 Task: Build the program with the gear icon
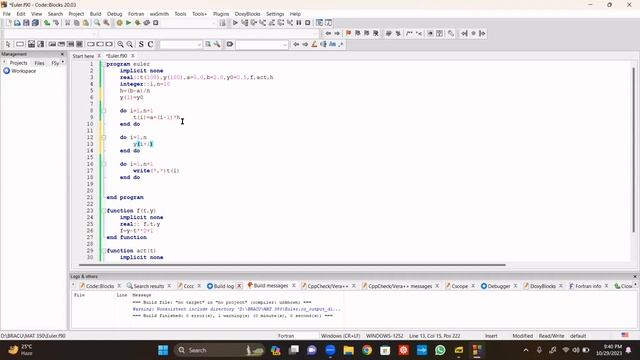pyautogui.click(x=119, y=23)
